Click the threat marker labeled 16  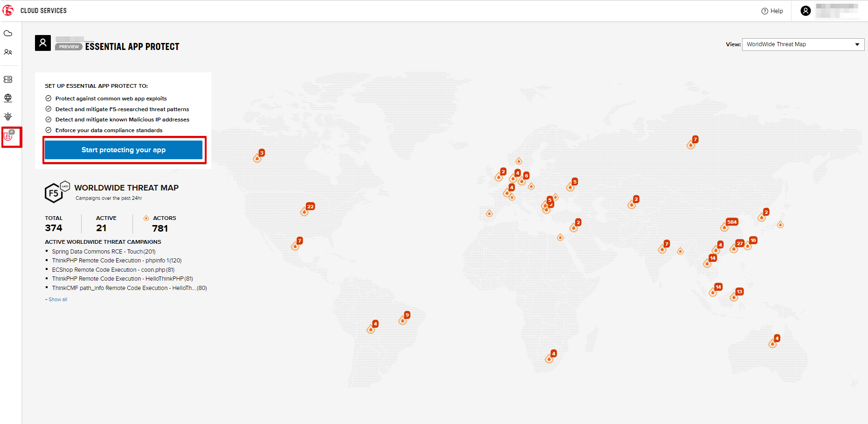point(750,243)
